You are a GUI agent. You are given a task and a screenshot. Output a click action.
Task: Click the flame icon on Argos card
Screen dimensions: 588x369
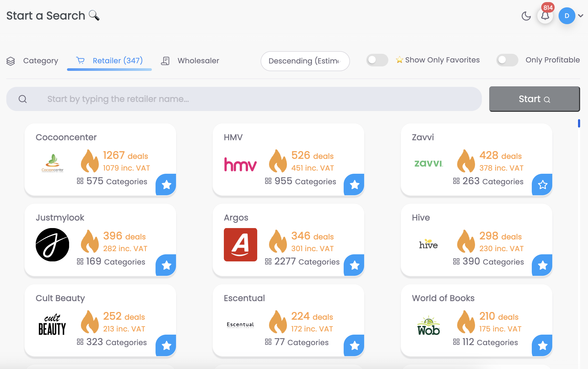(x=278, y=241)
